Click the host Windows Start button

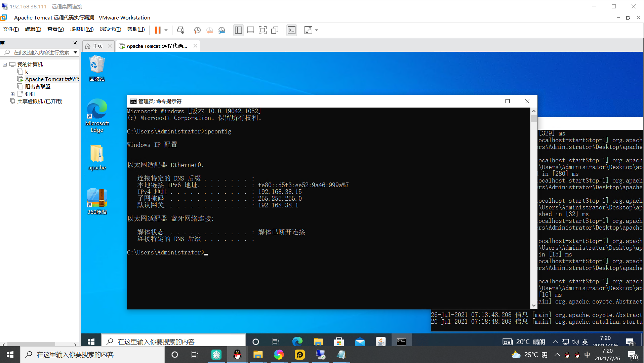pos(10,355)
